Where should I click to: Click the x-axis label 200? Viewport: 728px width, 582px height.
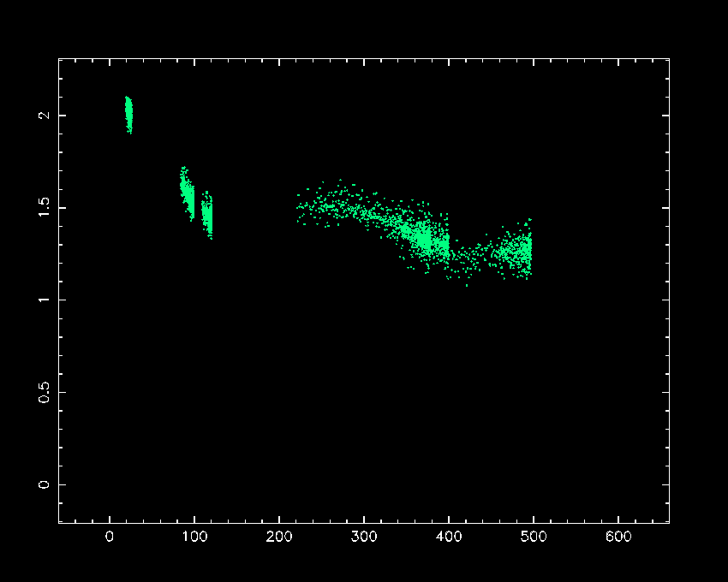(x=279, y=537)
